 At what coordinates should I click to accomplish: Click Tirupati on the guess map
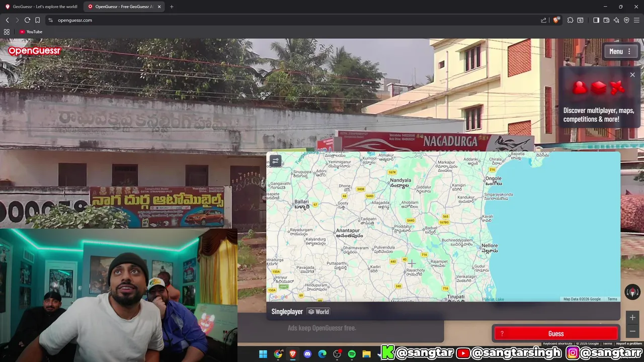click(456, 297)
